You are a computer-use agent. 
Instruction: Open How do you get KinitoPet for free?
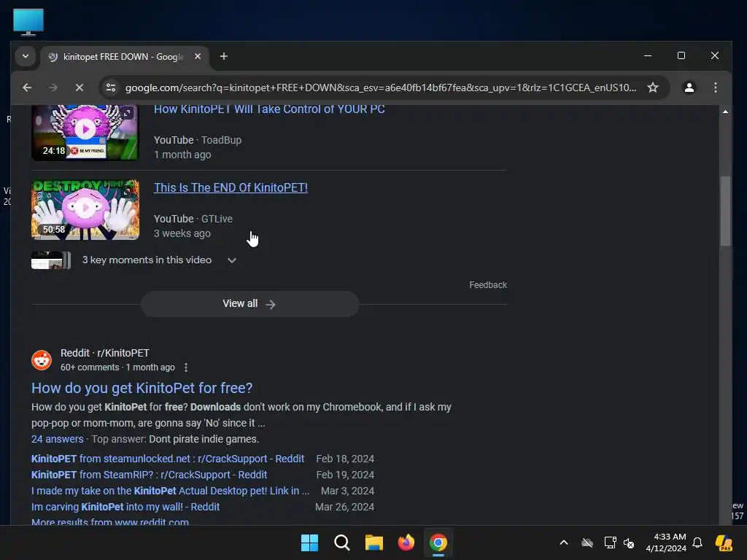coord(142,388)
